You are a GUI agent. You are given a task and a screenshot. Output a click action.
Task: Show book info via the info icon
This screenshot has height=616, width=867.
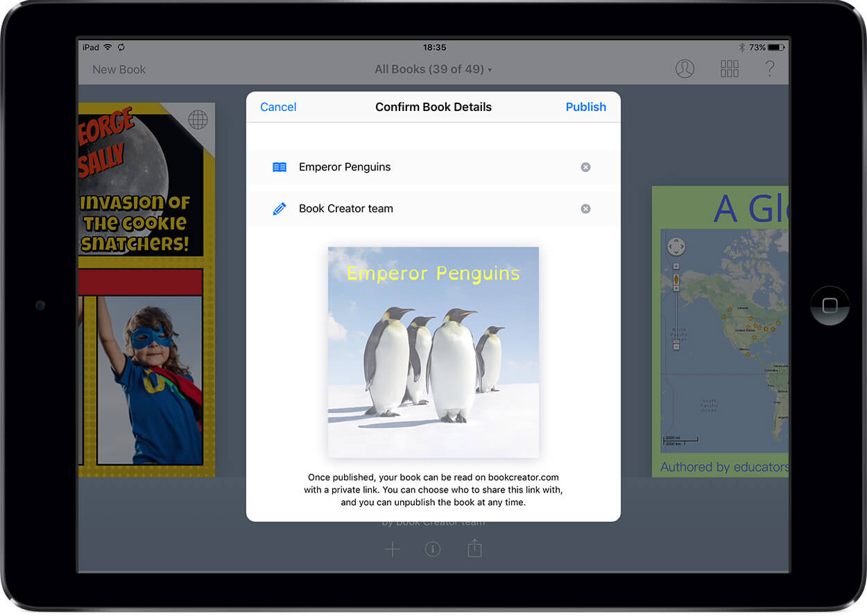433,548
